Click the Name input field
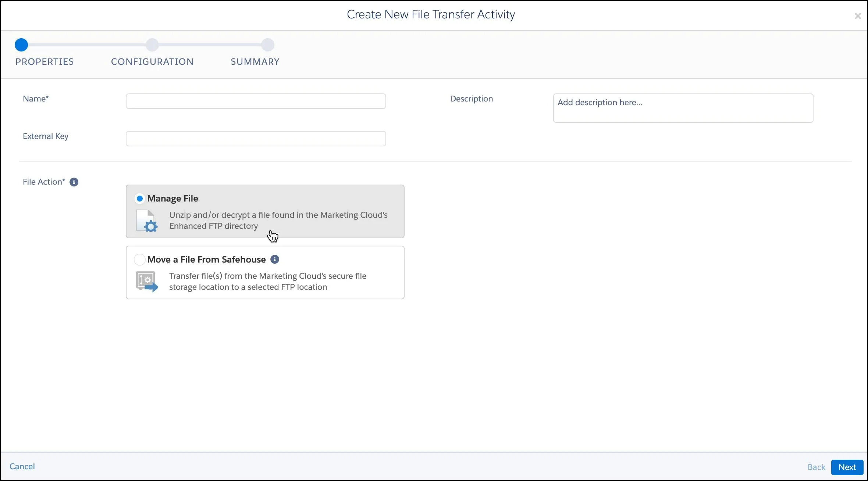868x481 pixels. click(x=256, y=101)
